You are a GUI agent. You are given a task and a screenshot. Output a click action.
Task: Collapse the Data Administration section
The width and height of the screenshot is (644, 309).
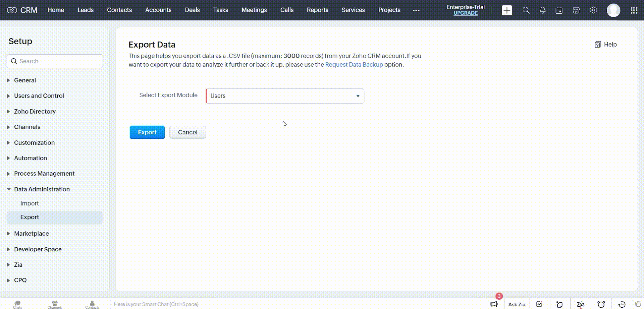coord(42,189)
